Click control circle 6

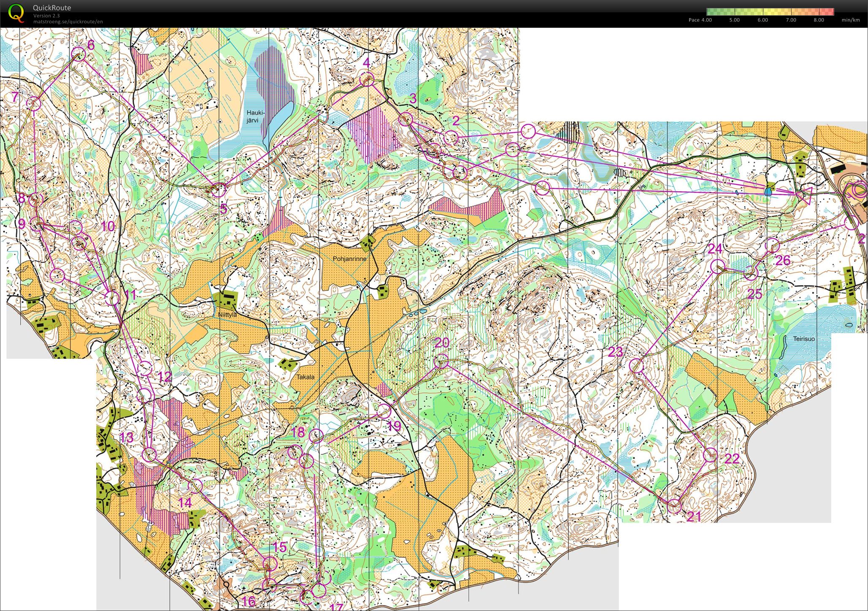[x=78, y=54]
